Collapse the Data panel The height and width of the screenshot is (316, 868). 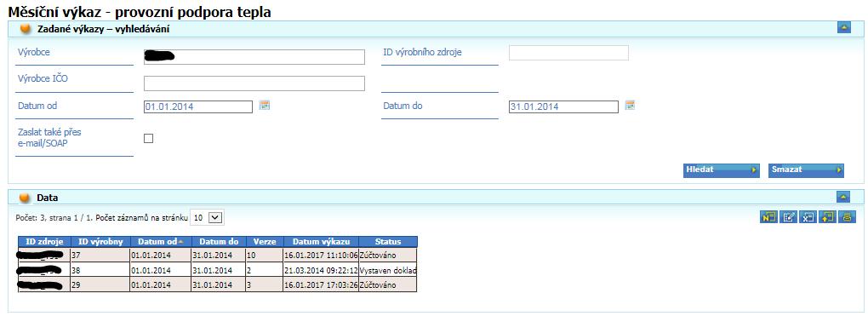click(x=843, y=196)
